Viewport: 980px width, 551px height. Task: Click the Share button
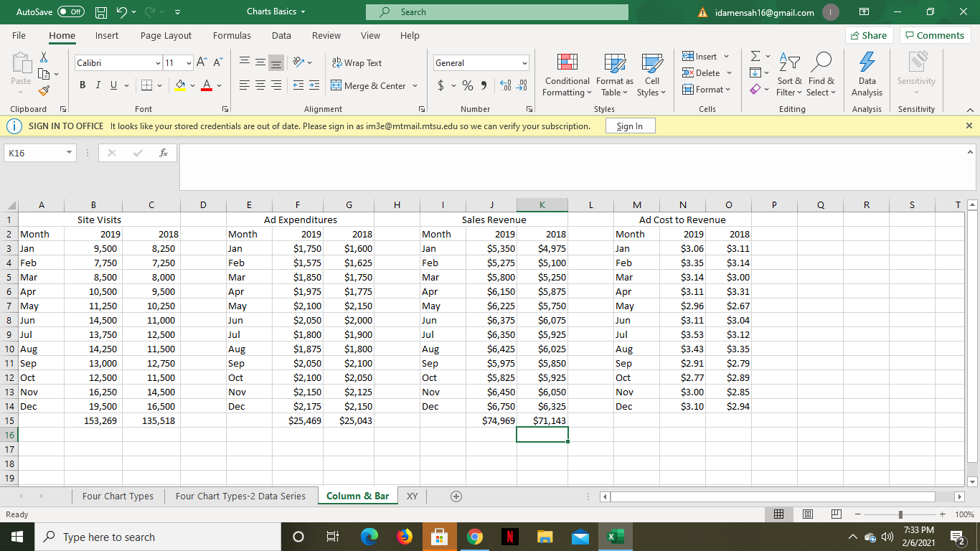coord(867,35)
